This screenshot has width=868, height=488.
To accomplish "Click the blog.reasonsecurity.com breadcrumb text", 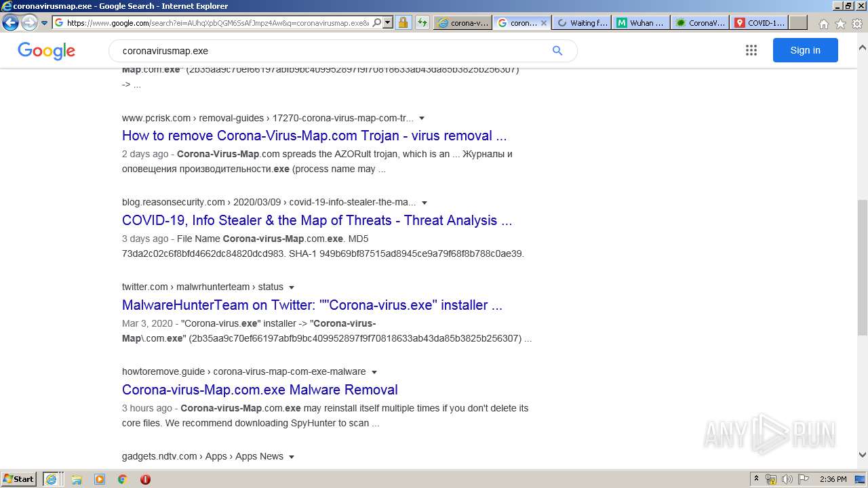I will 269,203.
